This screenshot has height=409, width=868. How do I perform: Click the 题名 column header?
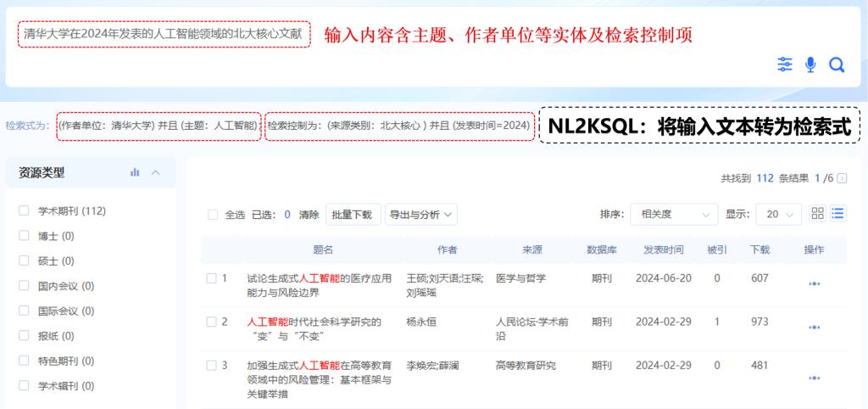pyautogui.click(x=323, y=249)
